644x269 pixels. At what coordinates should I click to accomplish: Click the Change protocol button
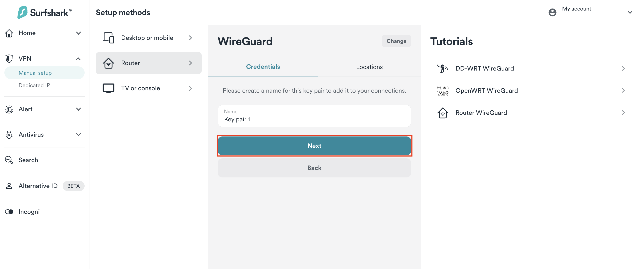pos(396,41)
